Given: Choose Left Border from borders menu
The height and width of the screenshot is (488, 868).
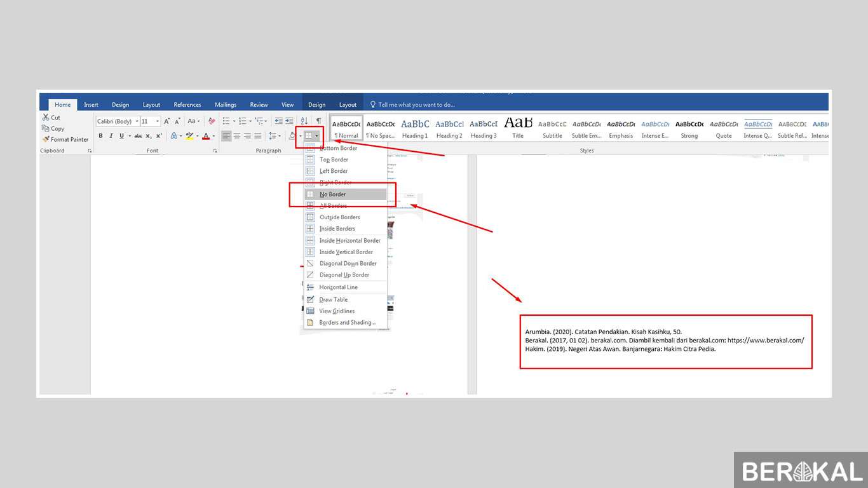Looking at the screenshot, I should click(345, 171).
